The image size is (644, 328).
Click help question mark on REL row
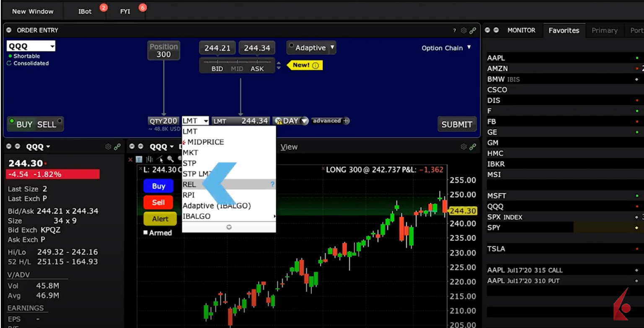click(272, 184)
